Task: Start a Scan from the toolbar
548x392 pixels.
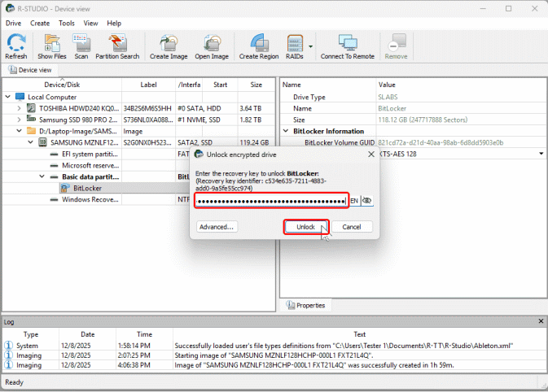Action: click(x=81, y=46)
